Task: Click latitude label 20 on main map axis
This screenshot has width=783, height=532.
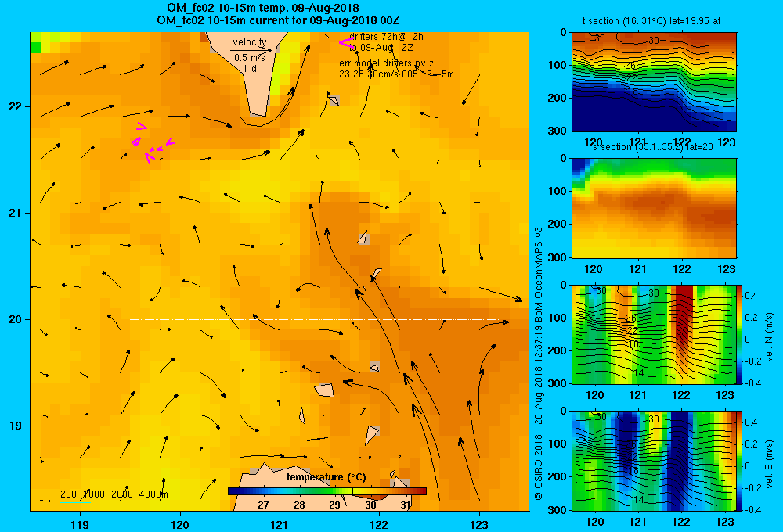Action: pyautogui.click(x=16, y=319)
